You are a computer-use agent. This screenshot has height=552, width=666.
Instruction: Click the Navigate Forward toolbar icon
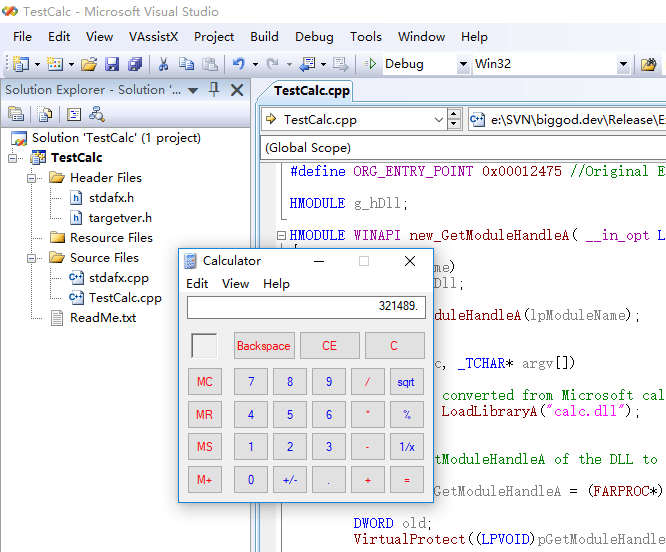(341, 64)
